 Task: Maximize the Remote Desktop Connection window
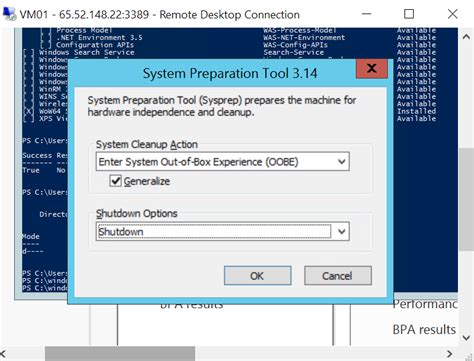(409, 14)
